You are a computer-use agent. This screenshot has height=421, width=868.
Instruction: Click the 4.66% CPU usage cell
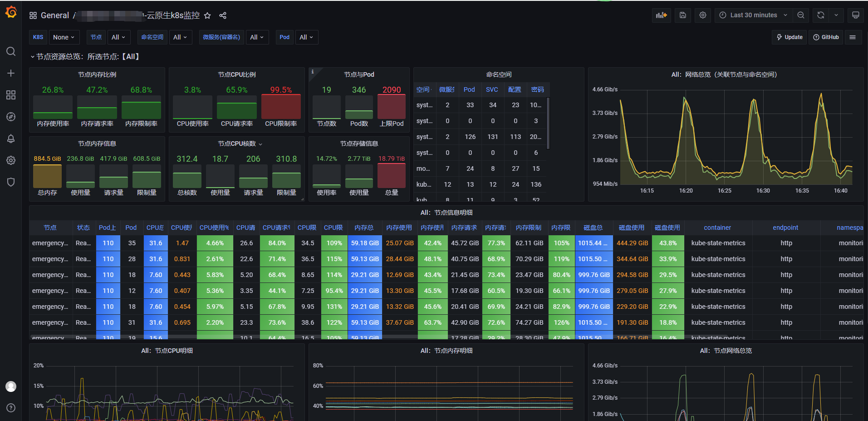click(215, 243)
